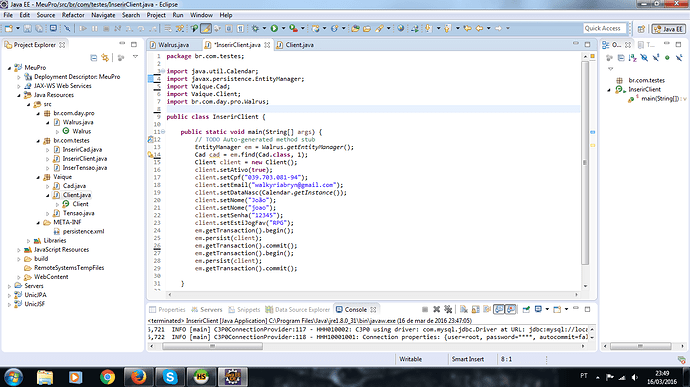This screenshot has height=387, width=690.
Task: Collapse all items in Project Explorer
Action: coord(93,57)
